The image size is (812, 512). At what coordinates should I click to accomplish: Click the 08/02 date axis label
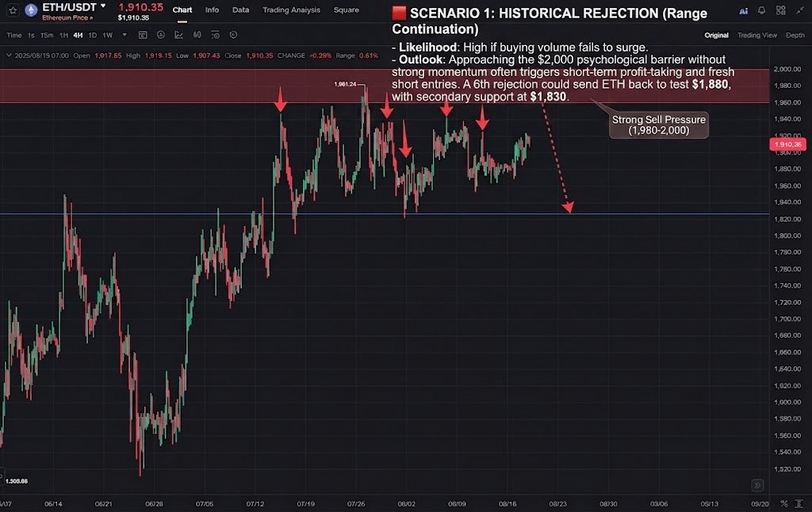click(x=407, y=504)
